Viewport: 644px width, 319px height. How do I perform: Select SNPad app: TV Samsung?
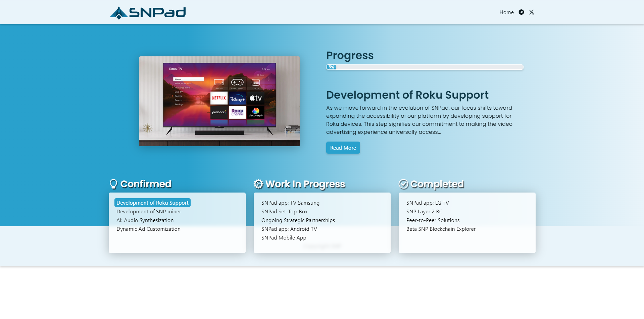290,203
